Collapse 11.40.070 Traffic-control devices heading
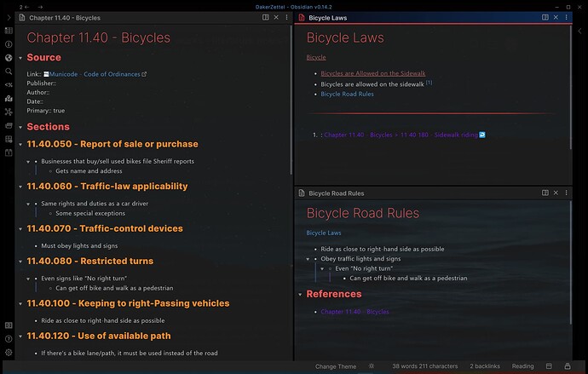588x374 pixels. coord(20,229)
